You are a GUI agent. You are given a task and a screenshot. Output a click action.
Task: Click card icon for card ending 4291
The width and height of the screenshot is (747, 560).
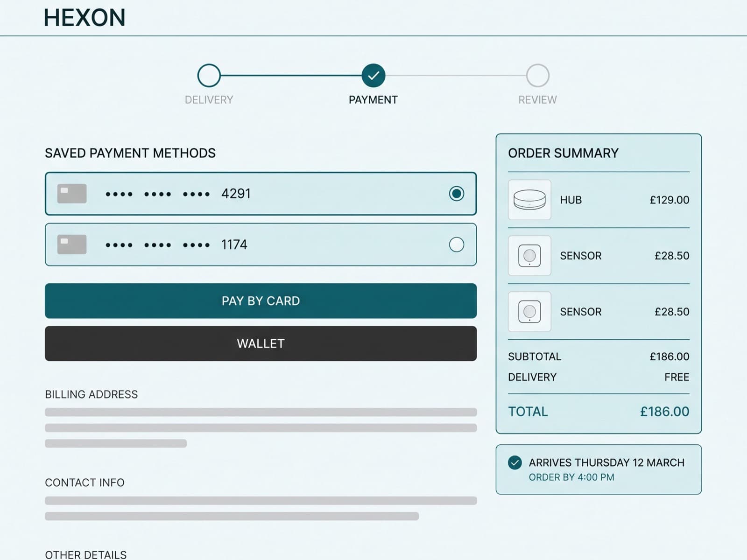[x=72, y=194]
